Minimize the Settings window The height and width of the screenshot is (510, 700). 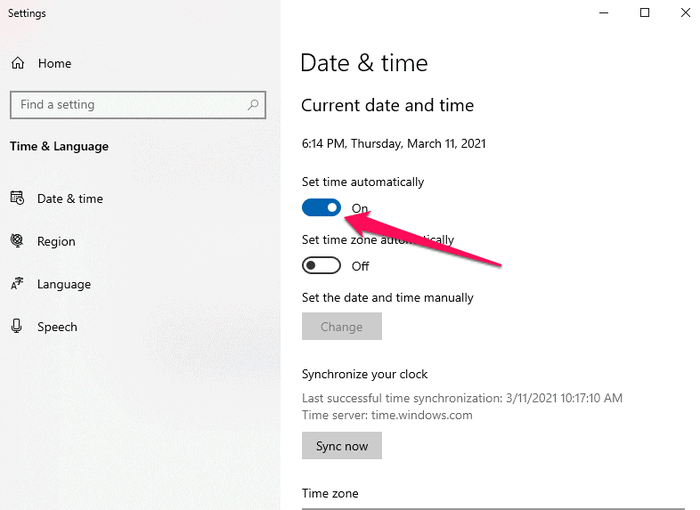pyautogui.click(x=603, y=13)
